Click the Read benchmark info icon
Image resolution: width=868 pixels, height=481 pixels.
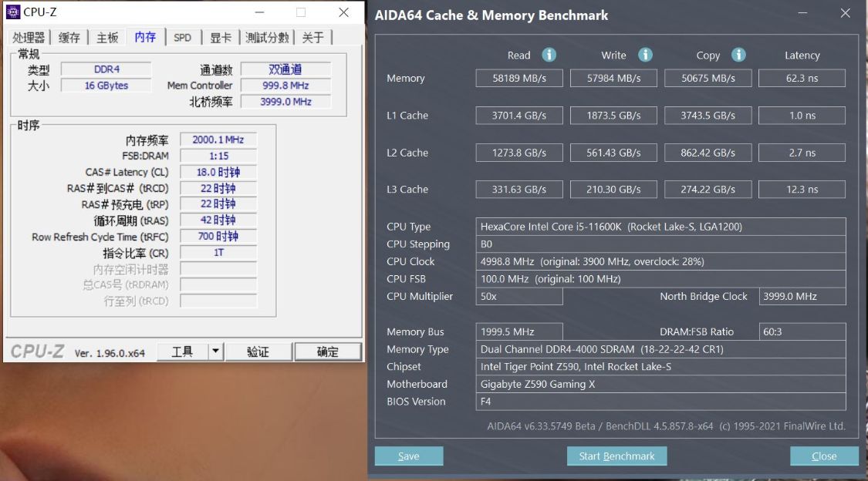(x=549, y=55)
